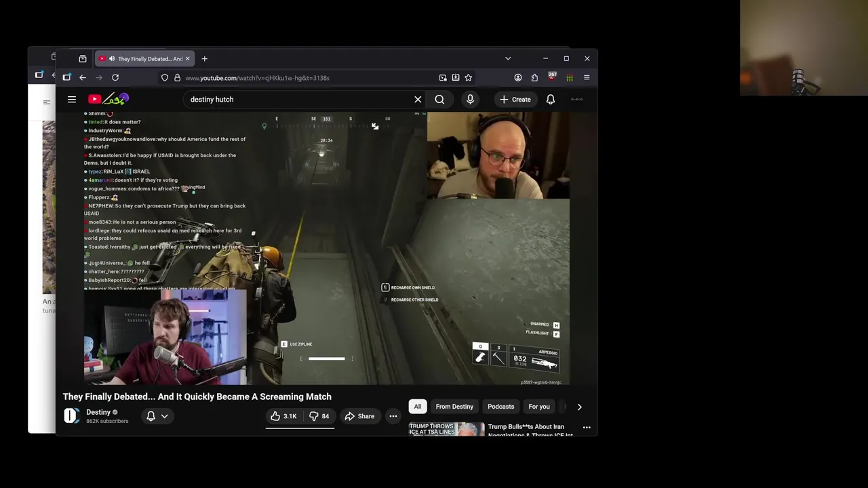Like the video with 3.1K likes
Image resolution: width=868 pixels, height=488 pixels.
point(283,416)
